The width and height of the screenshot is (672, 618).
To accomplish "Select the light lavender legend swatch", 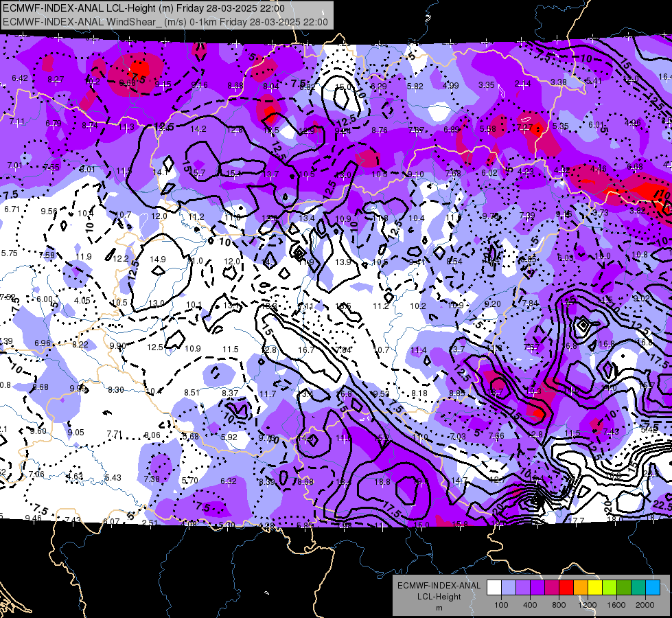I will tap(509, 588).
